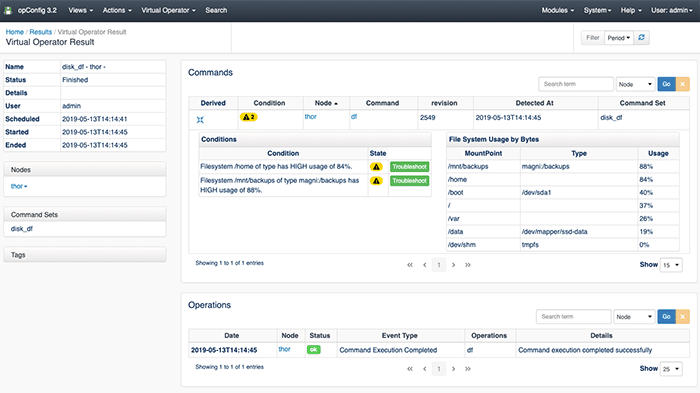Open the Node dropdown in Commands search

pos(635,84)
